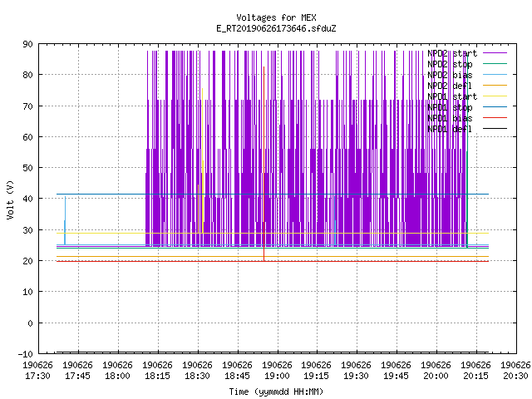The width and height of the screenshot is (532, 399).
Task: Click the x-axis time label 20:30
Action: (x=515, y=376)
